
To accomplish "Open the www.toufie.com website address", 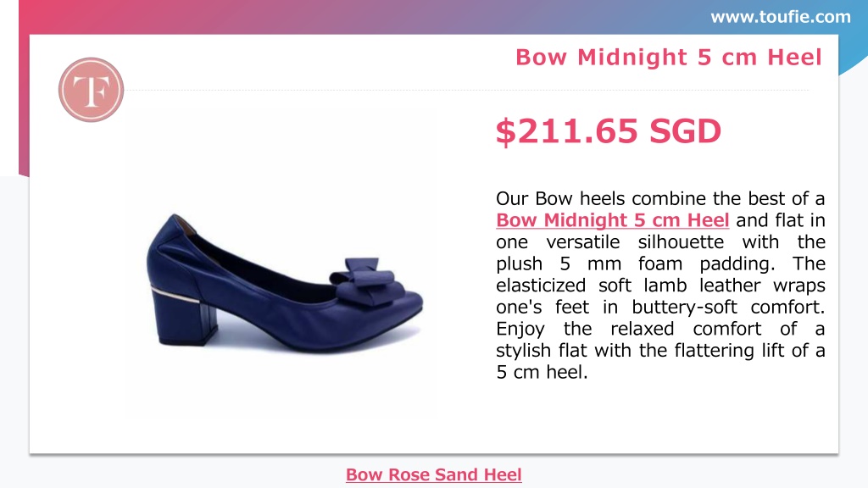I will pos(781,17).
